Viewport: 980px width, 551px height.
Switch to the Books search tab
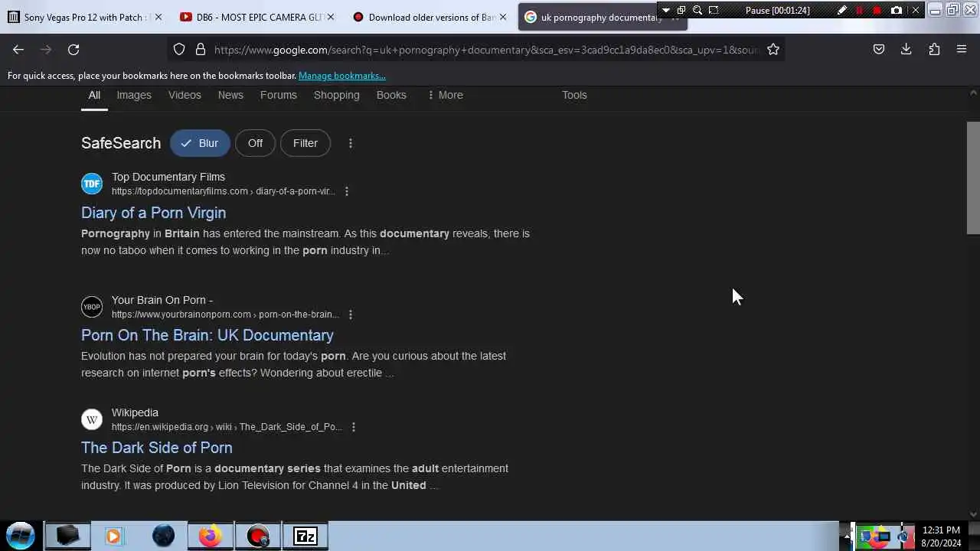(x=391, y=95)
